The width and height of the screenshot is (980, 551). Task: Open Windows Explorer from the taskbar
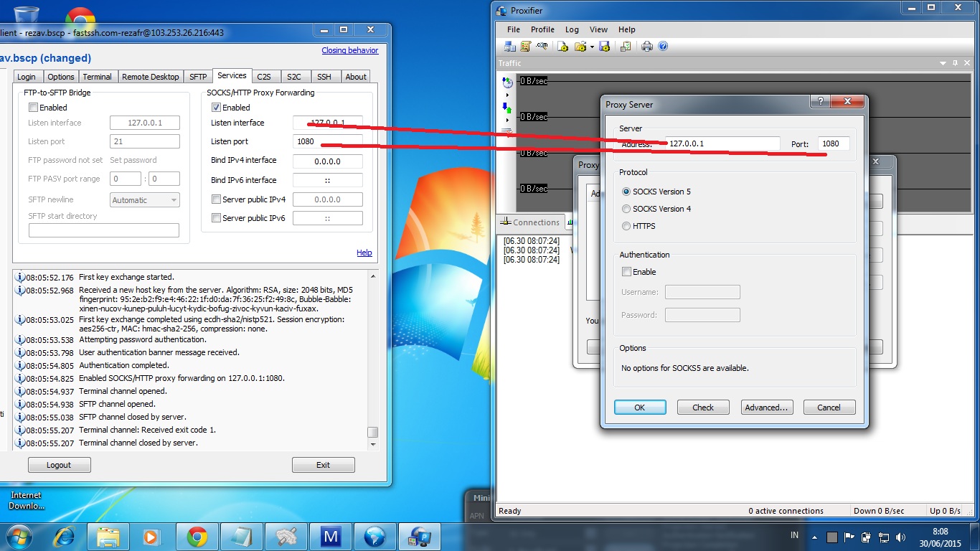pyautogui.click(x=108, y=536)
